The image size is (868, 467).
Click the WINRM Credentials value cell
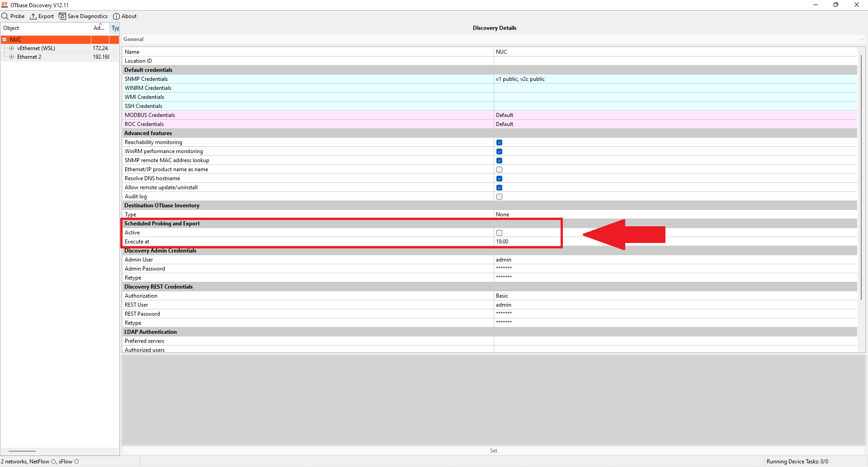(675, 88)
